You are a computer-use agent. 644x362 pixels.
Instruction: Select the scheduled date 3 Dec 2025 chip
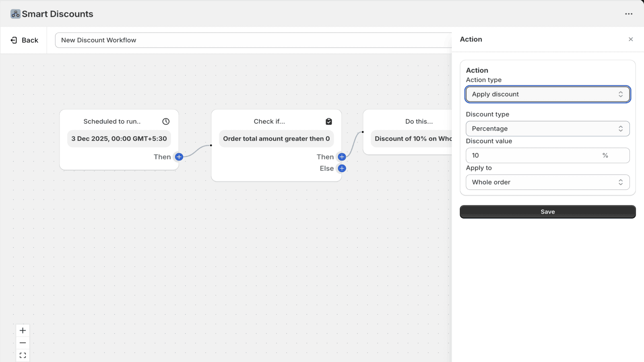tap(119, 139)
